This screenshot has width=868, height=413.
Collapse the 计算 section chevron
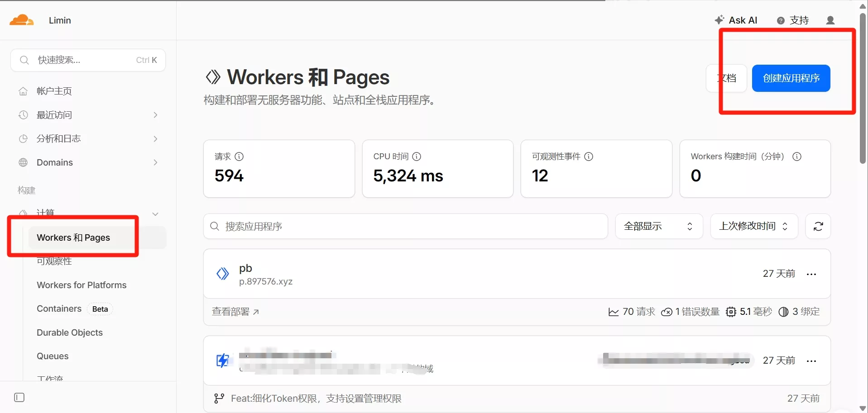(155, 214)
